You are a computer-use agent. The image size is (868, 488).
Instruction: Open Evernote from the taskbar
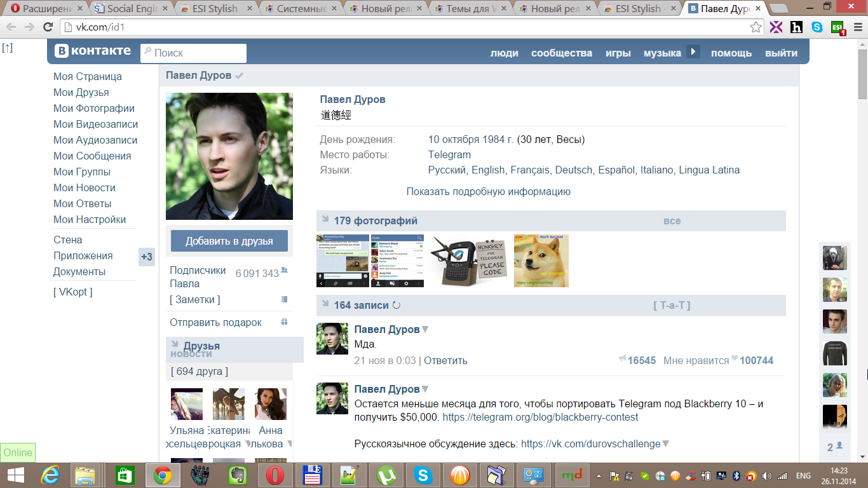click(x=237, y=475)
